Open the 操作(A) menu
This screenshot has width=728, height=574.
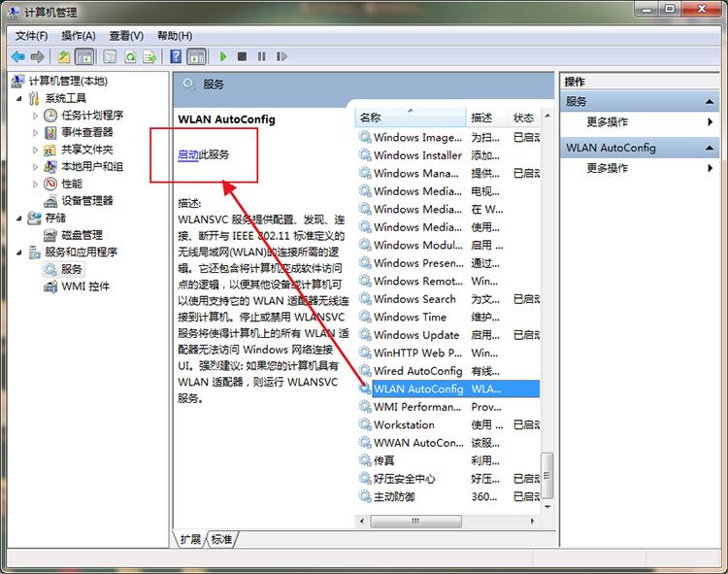click(x=79, y=36)
